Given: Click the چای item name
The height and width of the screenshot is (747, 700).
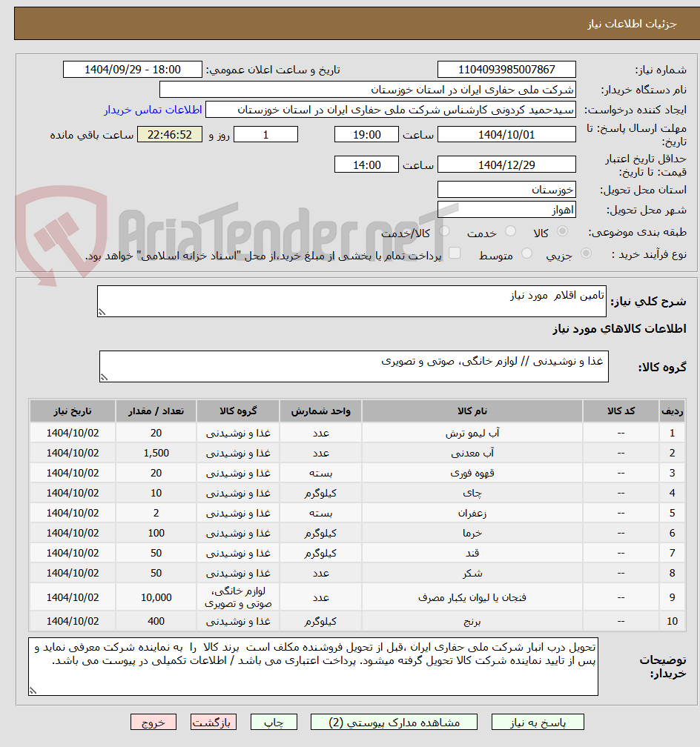Looking at the screenshot, I should point(472,493).
